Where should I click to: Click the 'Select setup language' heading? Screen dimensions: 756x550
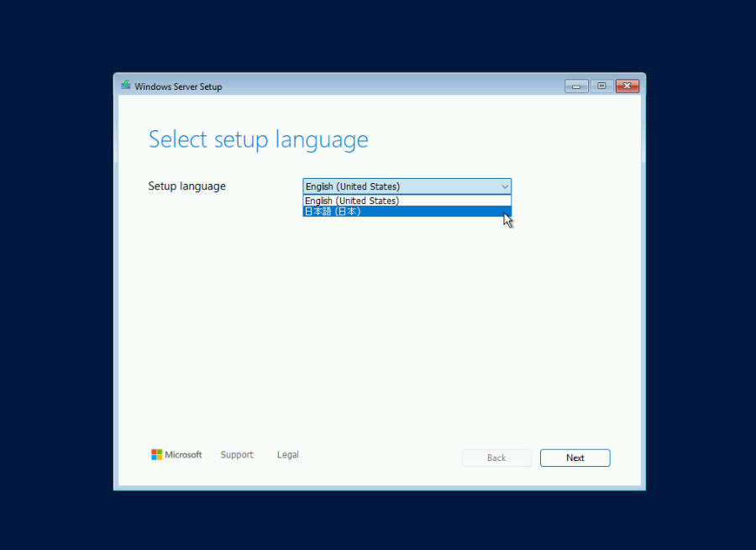pyautogui.click(x=259, y=139)
